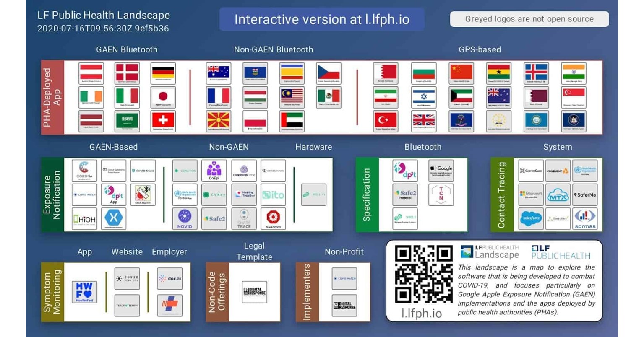
Task: Open the Australia flag card
Action: 219,73
